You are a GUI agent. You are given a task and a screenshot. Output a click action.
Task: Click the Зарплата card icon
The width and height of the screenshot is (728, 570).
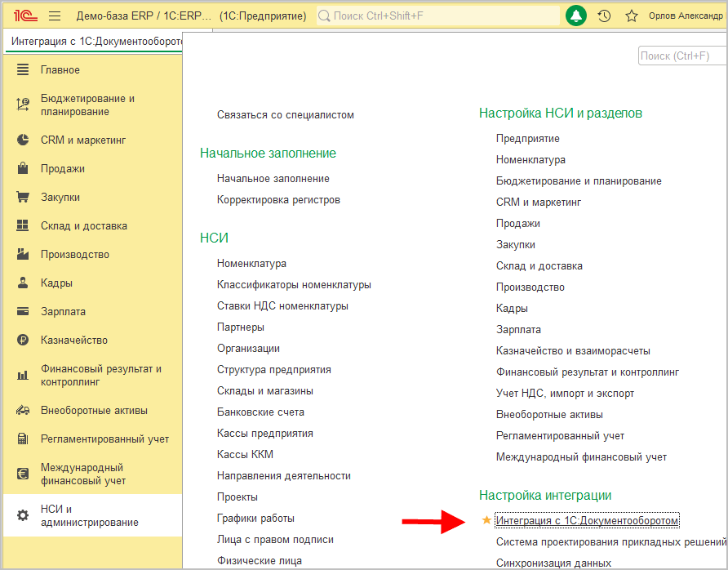tap(23, 311)
